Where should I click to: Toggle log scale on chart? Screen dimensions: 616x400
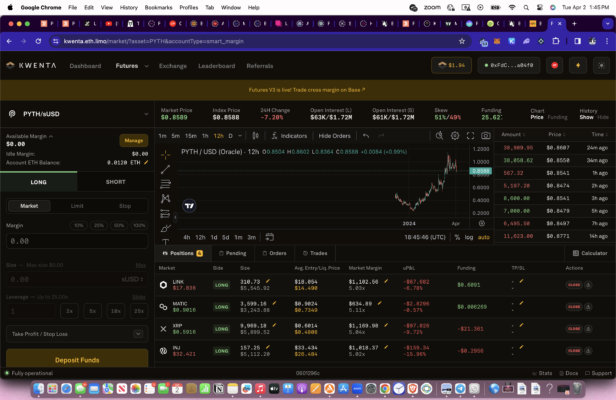tap(469, 237)
